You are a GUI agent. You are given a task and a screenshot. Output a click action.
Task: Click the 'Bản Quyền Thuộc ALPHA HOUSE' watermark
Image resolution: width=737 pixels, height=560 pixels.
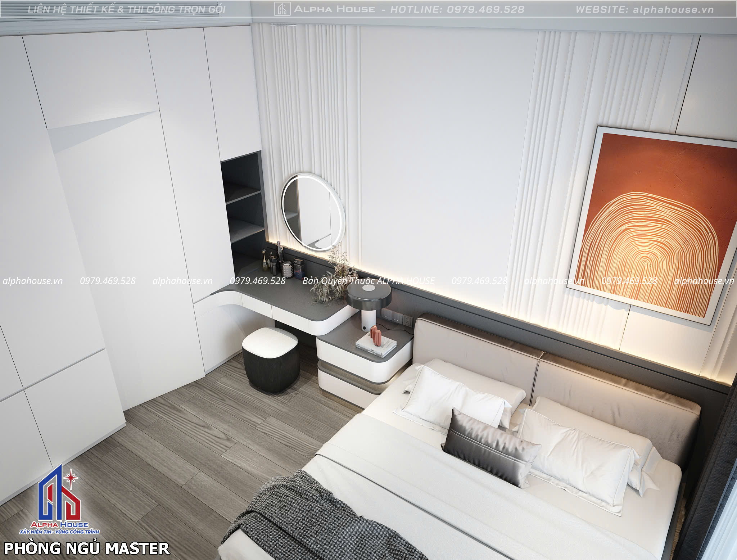[368, 281]
